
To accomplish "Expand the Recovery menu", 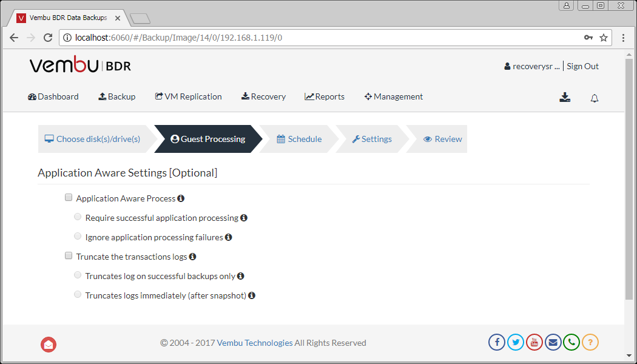I will click(263, 96).
